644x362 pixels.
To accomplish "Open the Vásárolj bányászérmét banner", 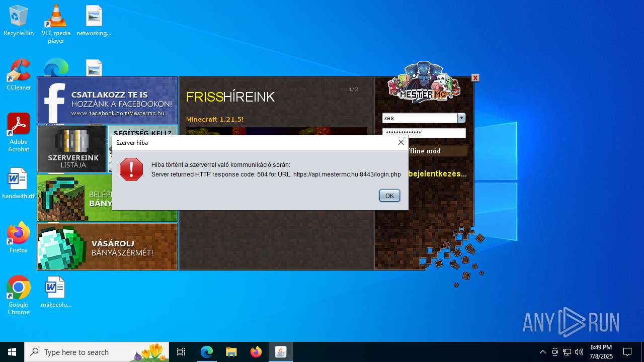I will pos(107,246).
